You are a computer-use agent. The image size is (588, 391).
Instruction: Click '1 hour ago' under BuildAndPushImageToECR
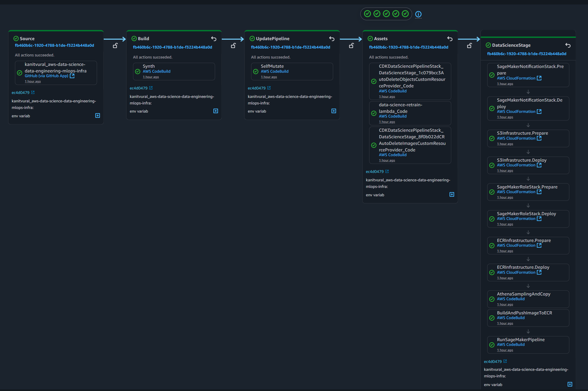click(x=505, y=323)
